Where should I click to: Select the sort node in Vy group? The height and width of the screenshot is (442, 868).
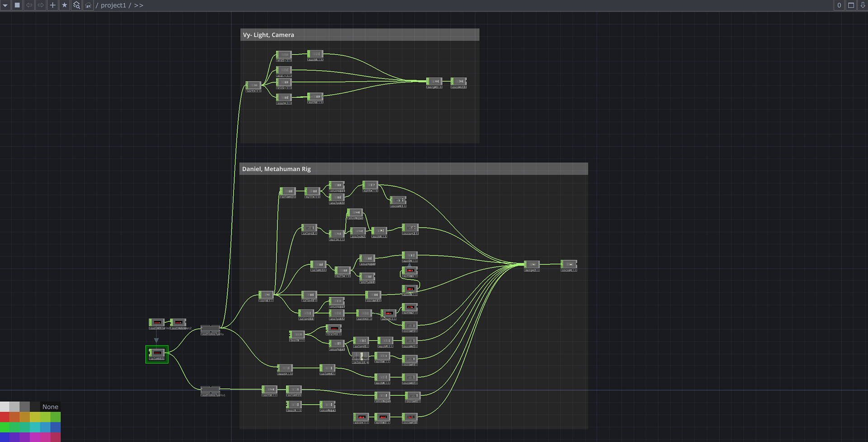253,86
